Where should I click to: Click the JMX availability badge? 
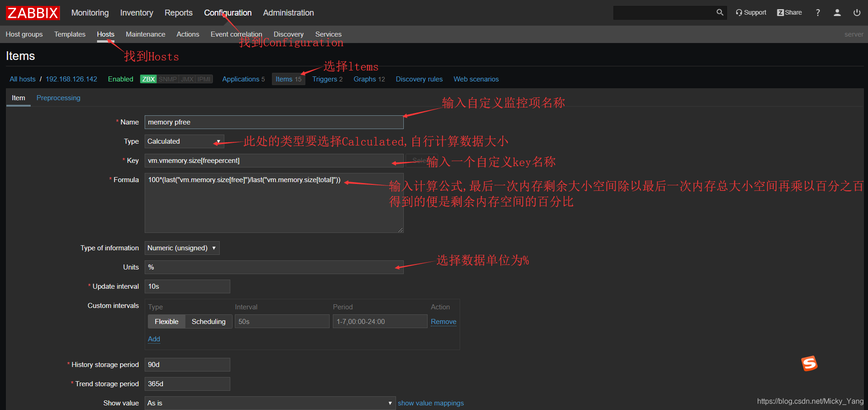[187, 79]
